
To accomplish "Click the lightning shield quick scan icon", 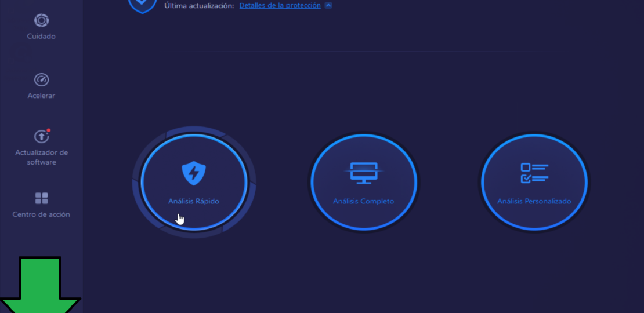I will (x=194, y=173).
